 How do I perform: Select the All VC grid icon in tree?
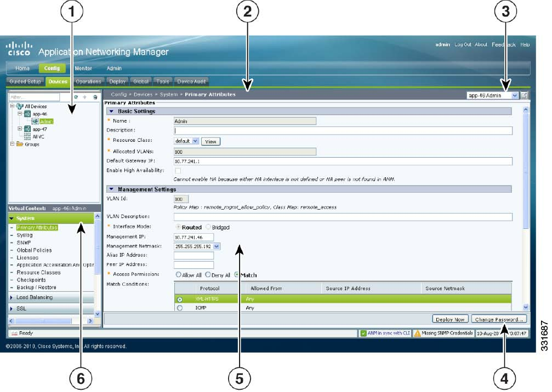[27, 136]
